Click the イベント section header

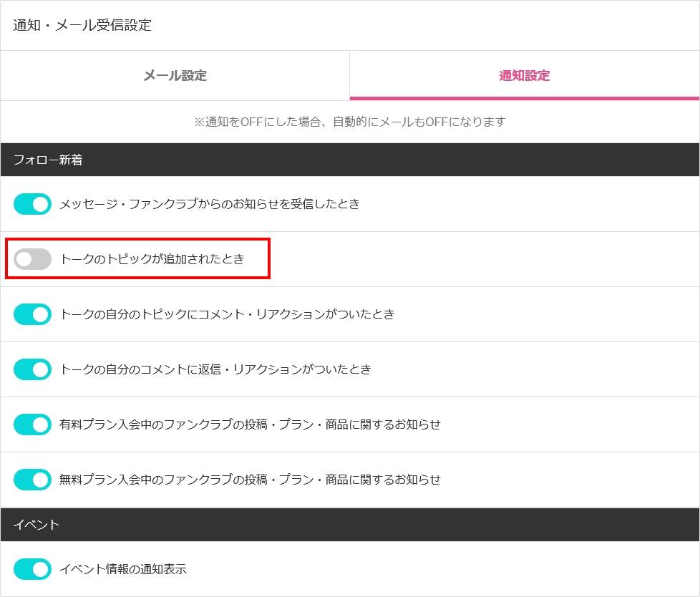(x=37, y=525)
